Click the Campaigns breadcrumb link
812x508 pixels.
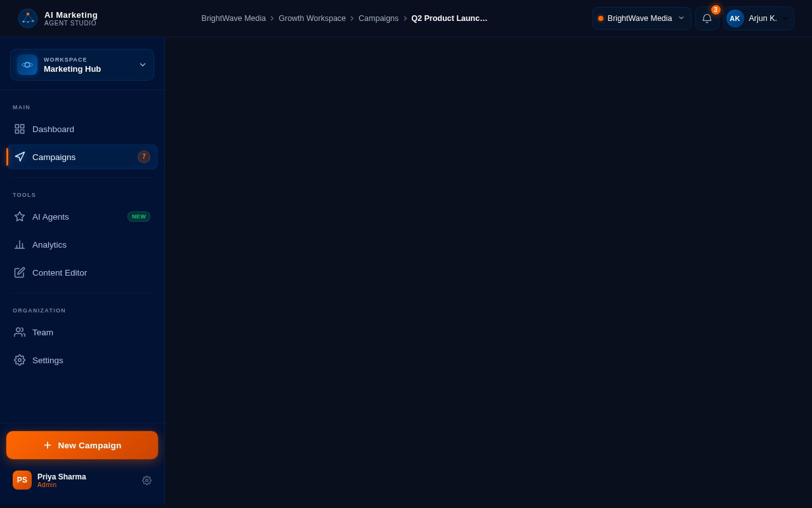click(378, 18)
